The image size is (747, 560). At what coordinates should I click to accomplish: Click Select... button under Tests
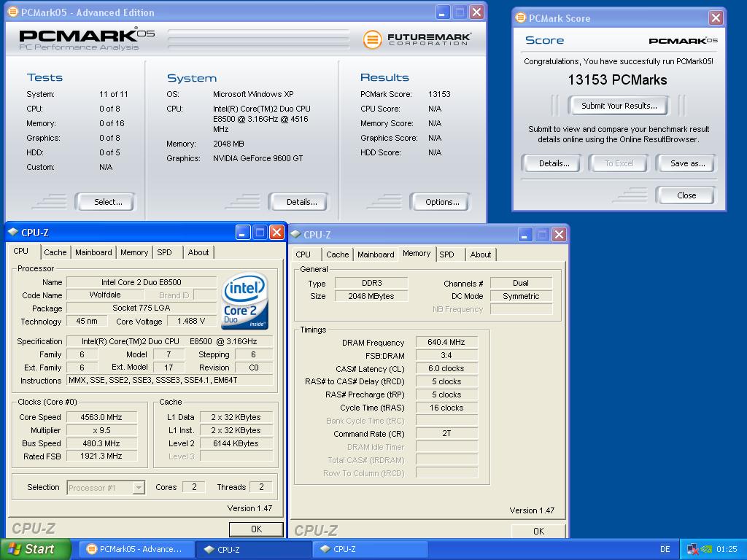point(106,202)
